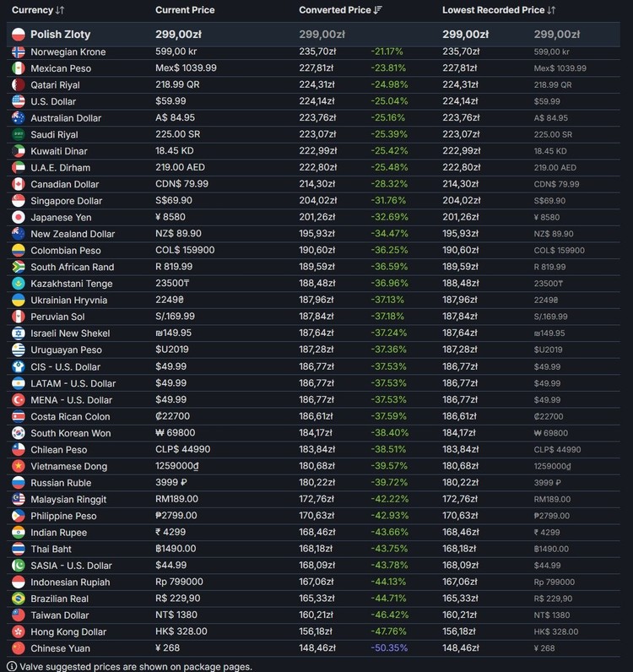Click the 224,14zł converted price cell
Screen dimensions: 633x672
tap(316, 101)
